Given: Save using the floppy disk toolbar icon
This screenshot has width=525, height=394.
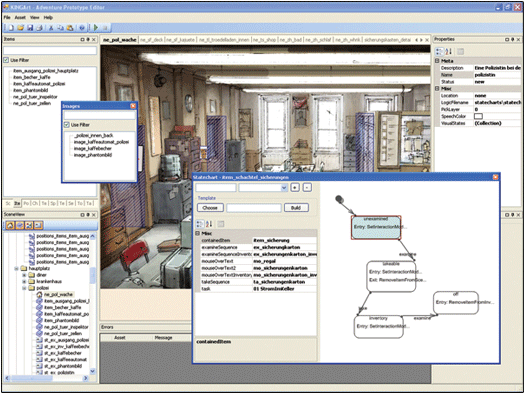Looking at the screenshot, I should tap(30, 28).
